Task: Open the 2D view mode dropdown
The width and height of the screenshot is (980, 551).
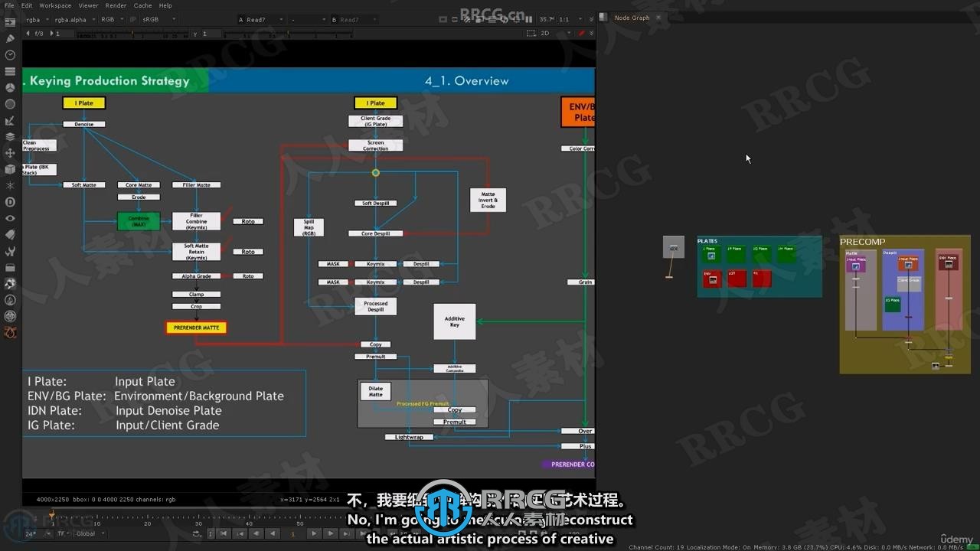Action: coord(556,34)
